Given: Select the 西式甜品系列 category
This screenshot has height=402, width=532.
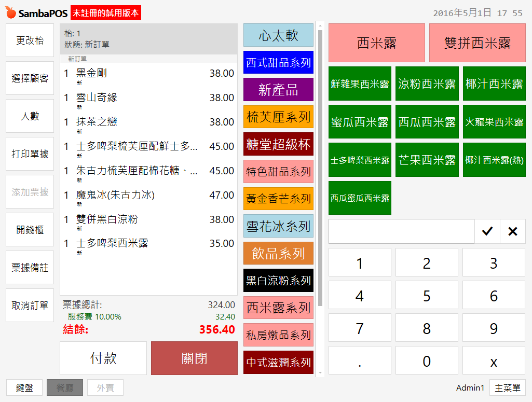Looking at the screenshot, I should coord(278,62).
